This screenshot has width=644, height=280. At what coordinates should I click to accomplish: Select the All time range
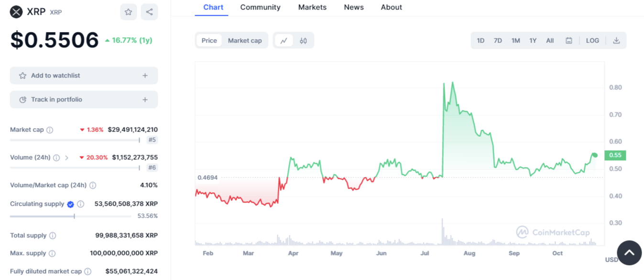550,41
